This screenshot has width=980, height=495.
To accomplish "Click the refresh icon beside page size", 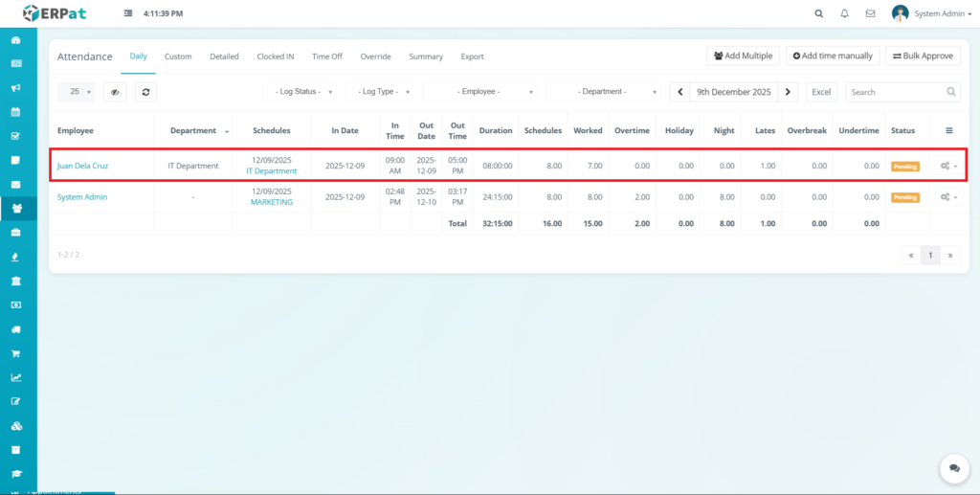I will 145,92.
